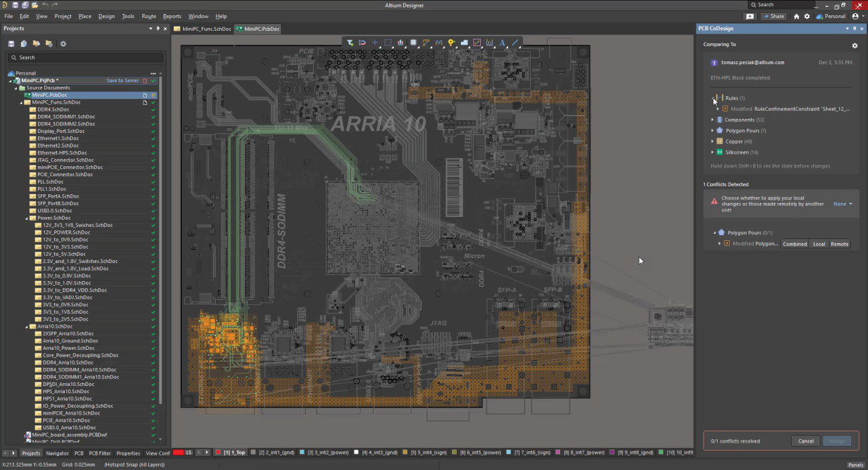Image resolution: width=868 pixels, height=470 pixels.
Task: Expand the Components (53) changes group
Action: click(x=712, y=120)
